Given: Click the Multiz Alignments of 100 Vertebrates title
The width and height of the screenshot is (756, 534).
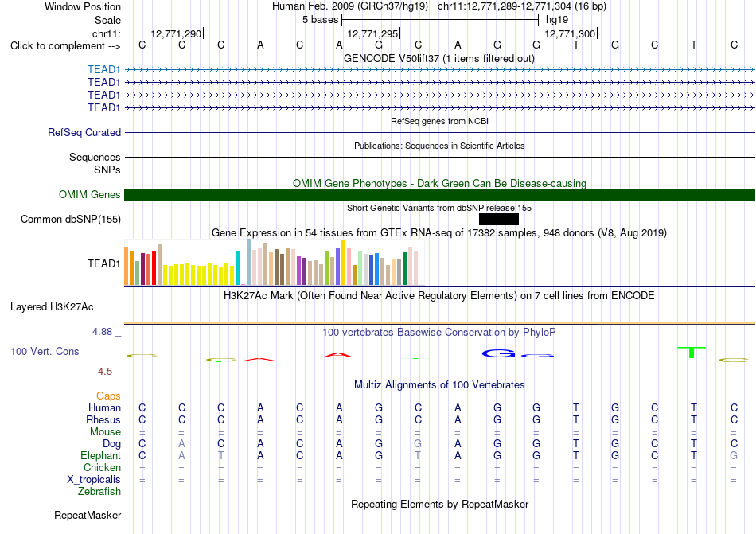Looking at the screenshot, I should 439,385.
